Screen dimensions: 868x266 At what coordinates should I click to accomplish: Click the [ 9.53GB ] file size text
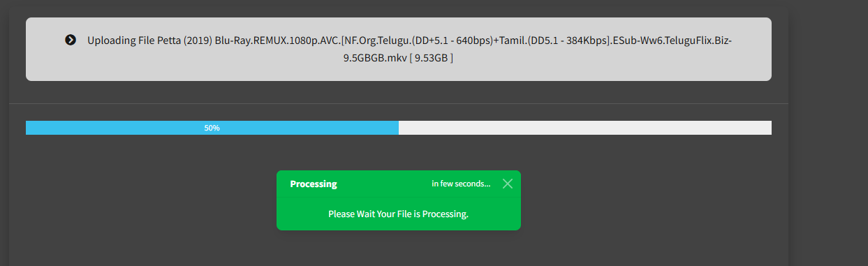[433, 59]
